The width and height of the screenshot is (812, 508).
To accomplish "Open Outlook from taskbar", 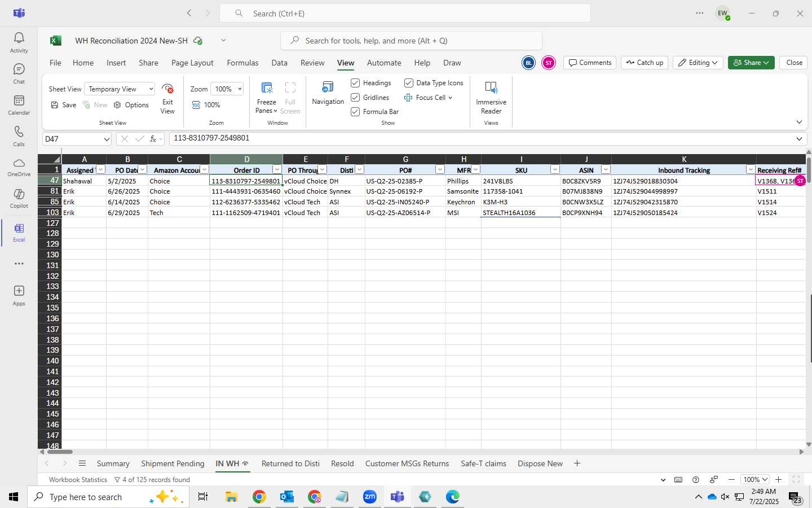I will [286, 497].
